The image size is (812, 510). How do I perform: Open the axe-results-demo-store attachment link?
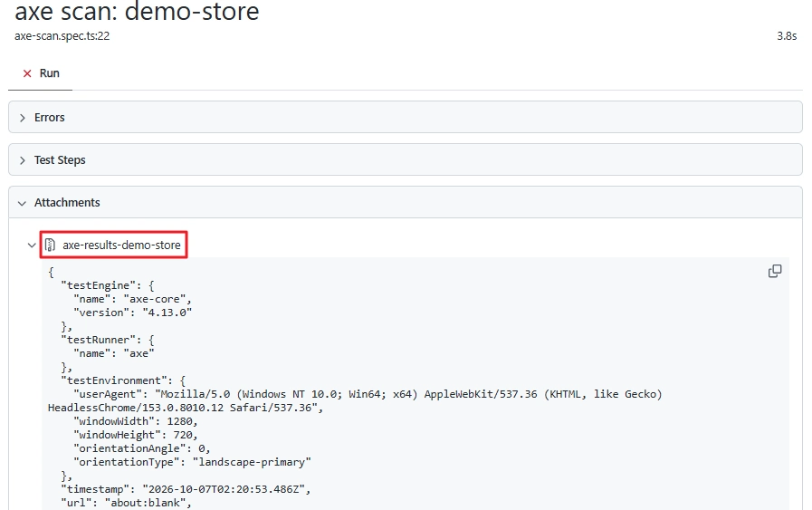pos(121,245)
